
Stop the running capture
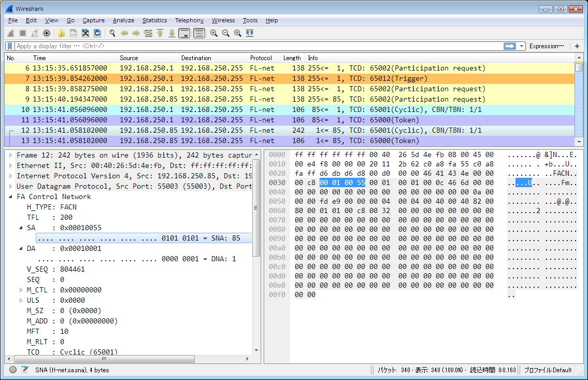(x=23, y=33)
